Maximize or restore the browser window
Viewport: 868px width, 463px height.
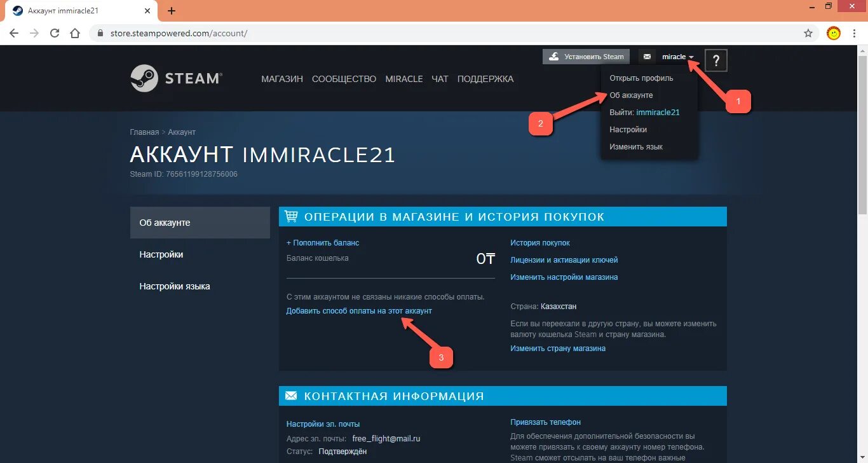pos(829,6)
